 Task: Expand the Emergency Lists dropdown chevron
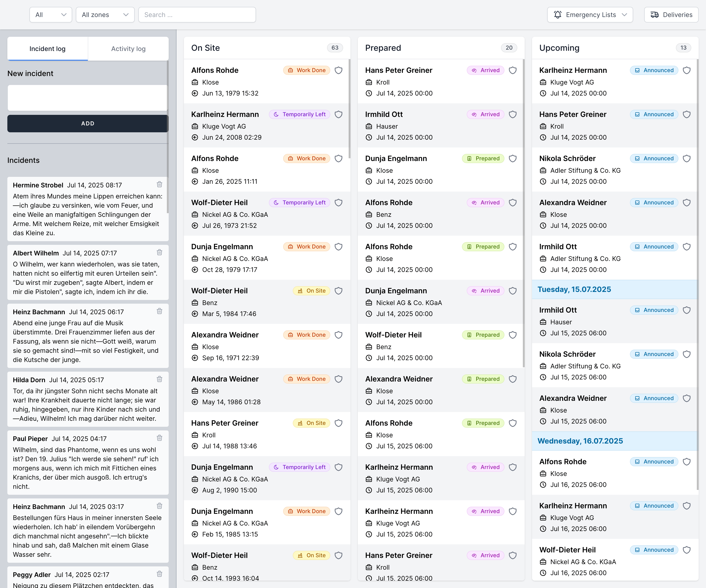[624, 15]
